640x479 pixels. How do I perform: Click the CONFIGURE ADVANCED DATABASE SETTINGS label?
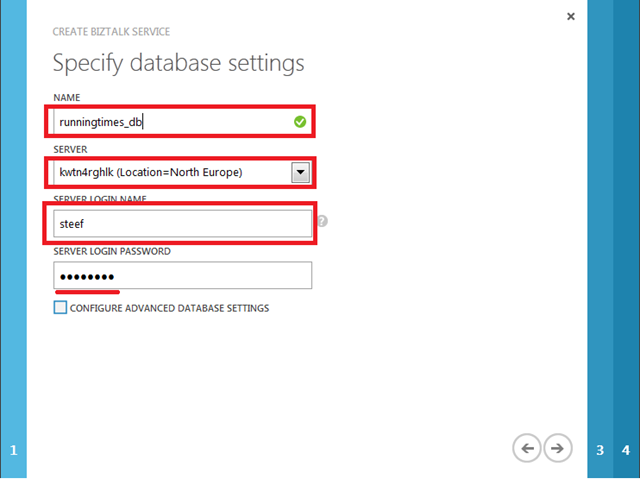click(169, 308)
